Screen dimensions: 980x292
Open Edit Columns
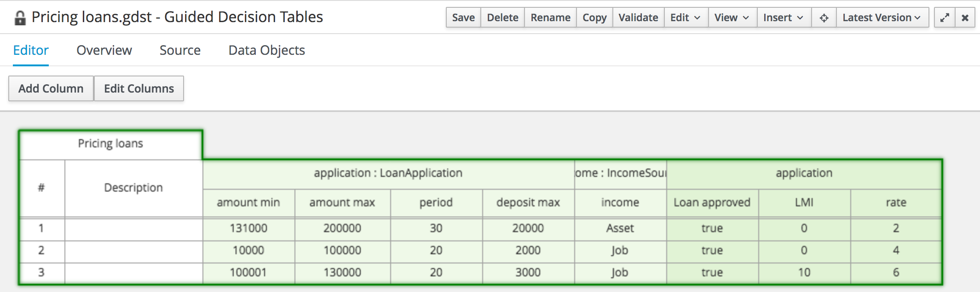point(138,88)
